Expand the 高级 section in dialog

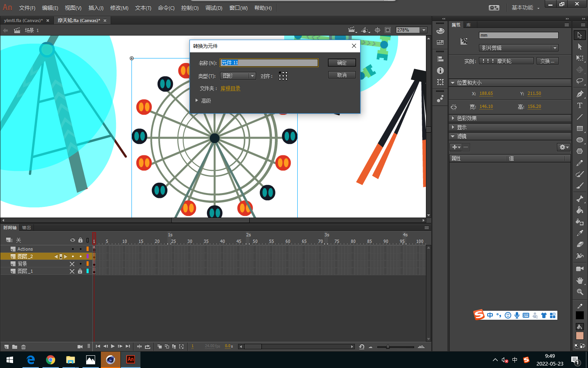click(x=197, y=101)
